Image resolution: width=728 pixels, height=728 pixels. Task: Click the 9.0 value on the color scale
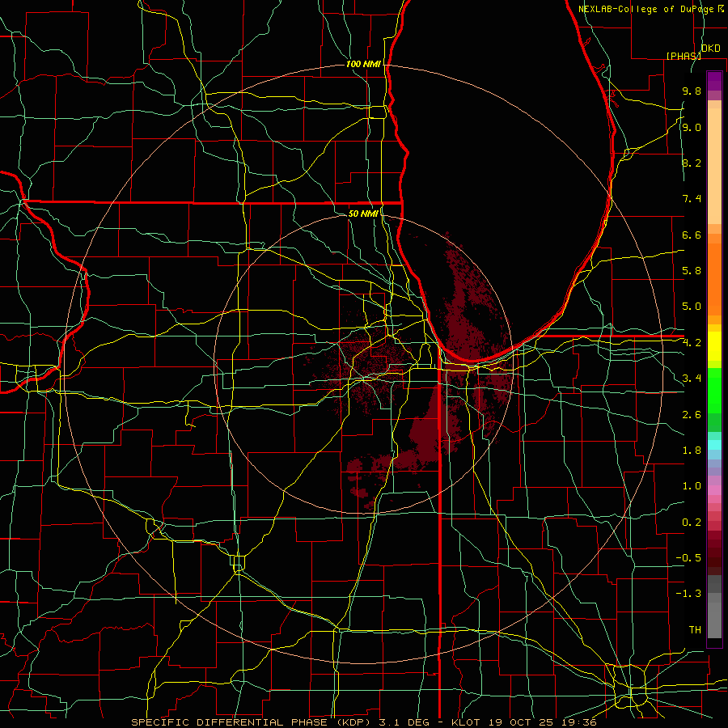point(692,127)
